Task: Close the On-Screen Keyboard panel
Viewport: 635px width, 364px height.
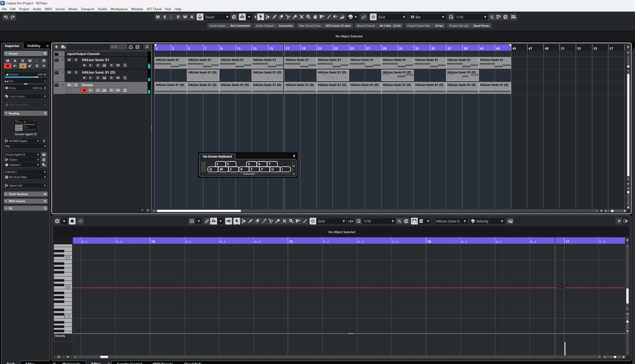Action: click(x=294, y=156)
